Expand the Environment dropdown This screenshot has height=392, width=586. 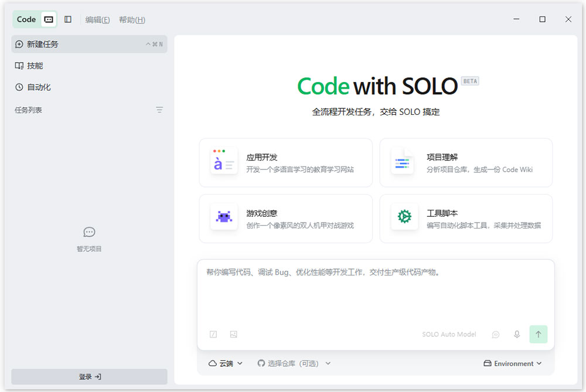point(513,363)
